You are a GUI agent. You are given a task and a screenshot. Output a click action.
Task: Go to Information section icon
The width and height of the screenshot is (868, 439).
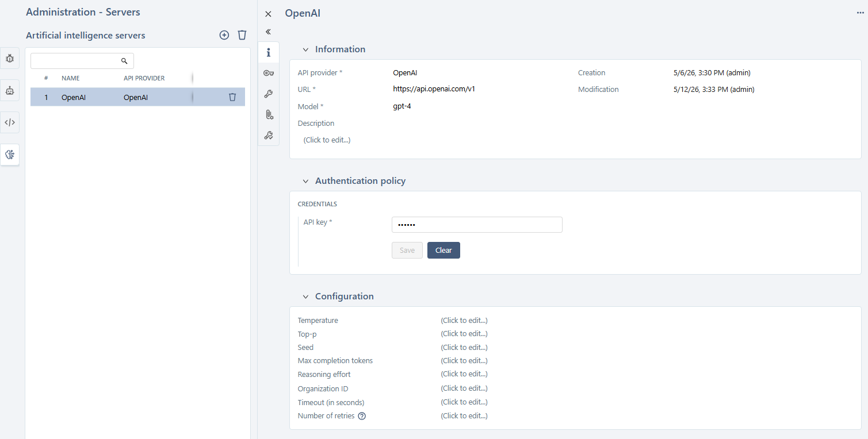(x=269, y=53)
